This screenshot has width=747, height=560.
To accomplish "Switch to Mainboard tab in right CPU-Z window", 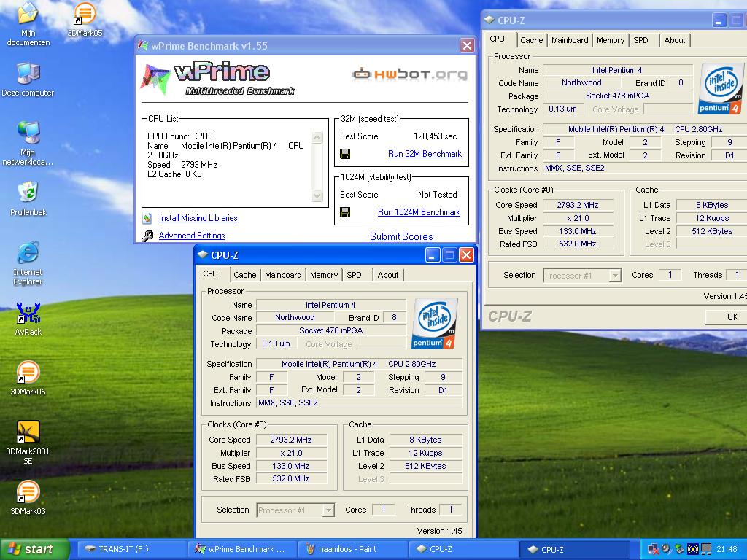I will pyautogui.click(x=570, y=40).
